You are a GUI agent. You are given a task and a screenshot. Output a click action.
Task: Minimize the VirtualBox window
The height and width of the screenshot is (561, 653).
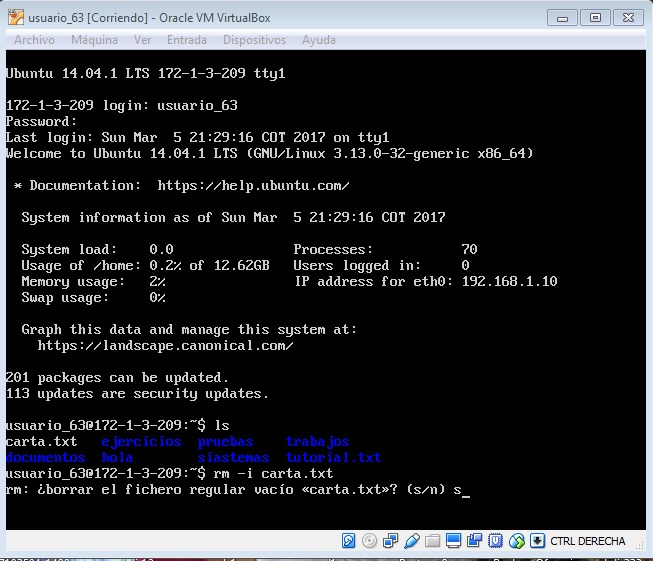pos(562,18)
